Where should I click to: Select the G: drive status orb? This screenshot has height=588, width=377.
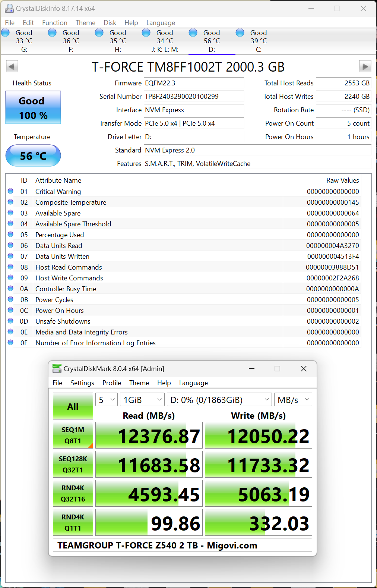click(x=6, y=33)
